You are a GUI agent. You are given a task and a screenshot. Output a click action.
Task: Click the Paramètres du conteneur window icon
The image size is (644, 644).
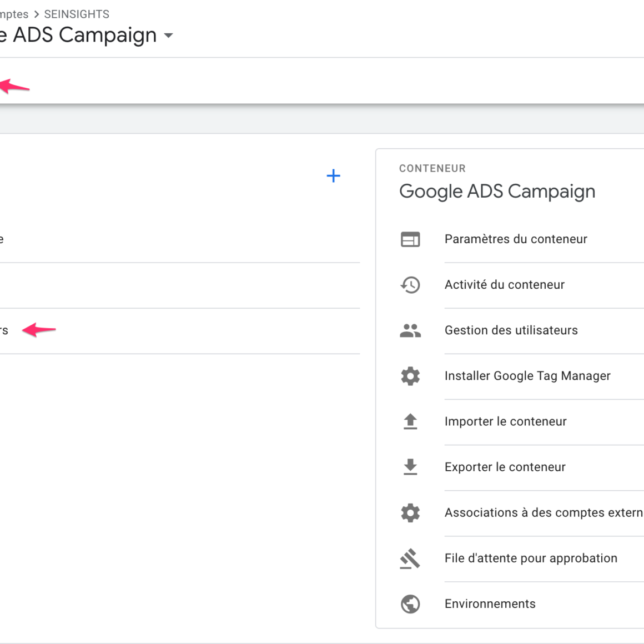point(410,239)
